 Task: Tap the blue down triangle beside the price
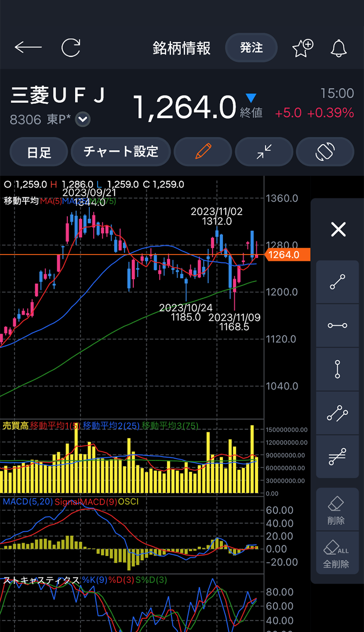point(251,98)
